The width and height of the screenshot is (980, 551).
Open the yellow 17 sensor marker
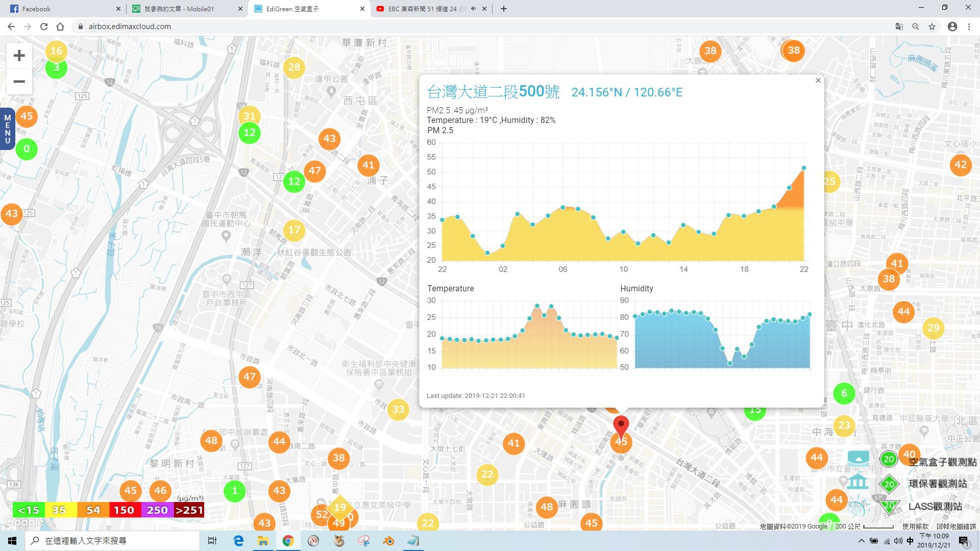tap(294, 230)
